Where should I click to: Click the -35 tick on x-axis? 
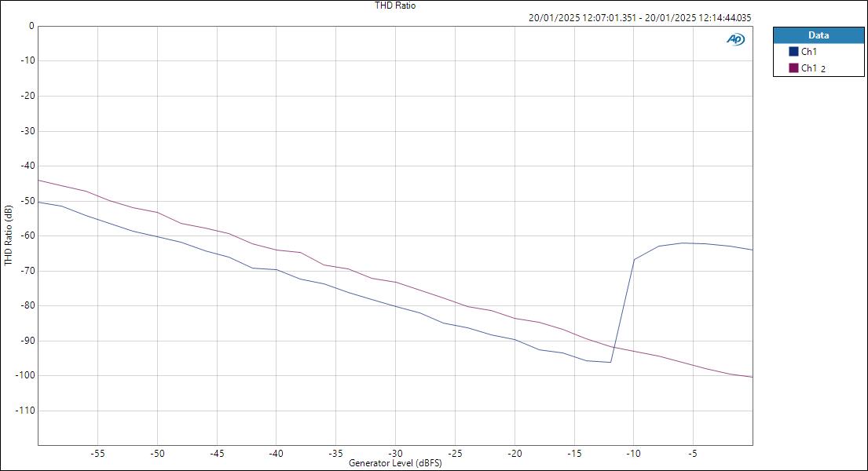[336, 453]
